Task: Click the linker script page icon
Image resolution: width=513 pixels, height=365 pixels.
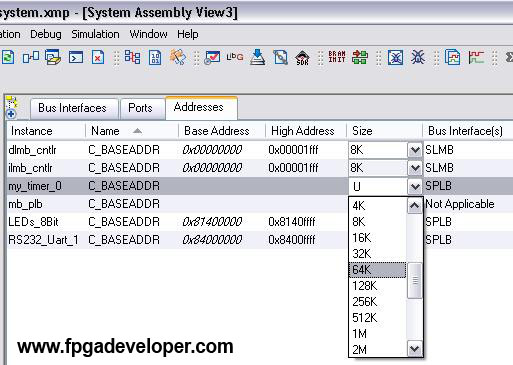Action: [280, 57]
